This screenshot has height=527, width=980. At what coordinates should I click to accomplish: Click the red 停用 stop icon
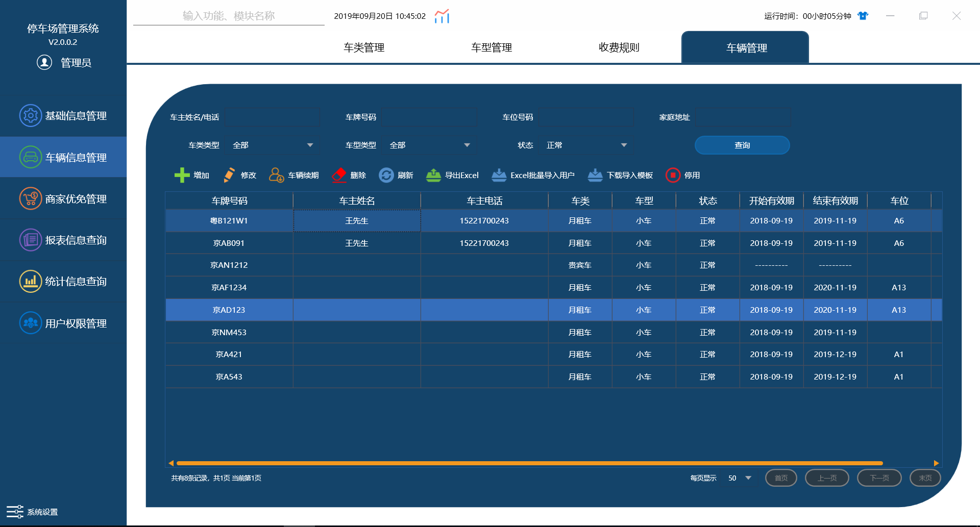pyautogui.click(x=673, y=175)
